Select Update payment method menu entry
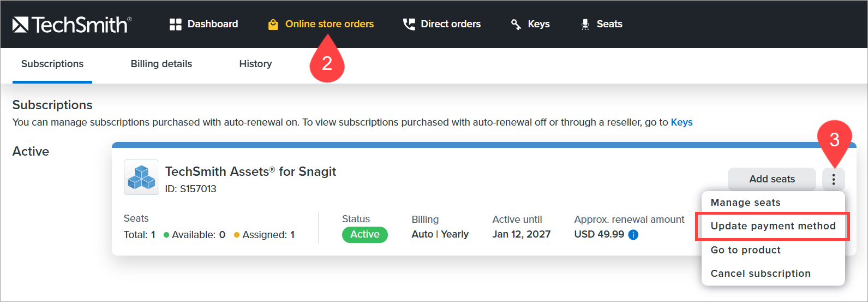Screen dimensions: 868x302 pyautogui.click(x=773, y=226)
